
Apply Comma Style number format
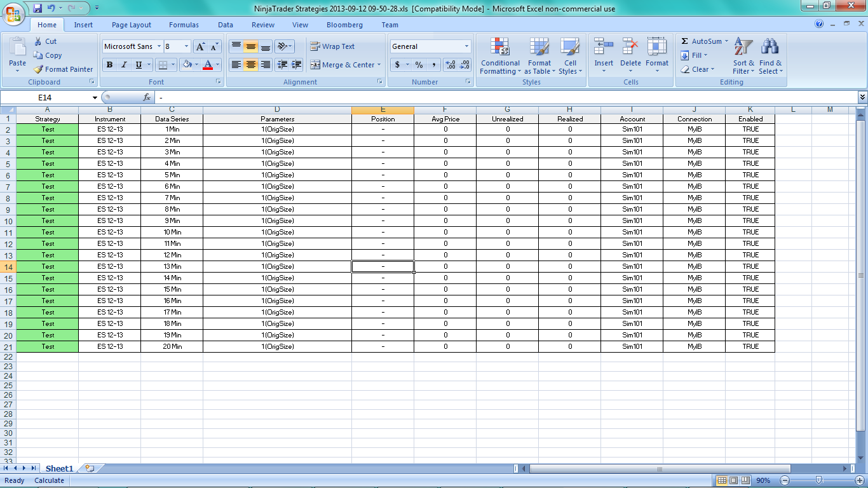pos(433,65)
